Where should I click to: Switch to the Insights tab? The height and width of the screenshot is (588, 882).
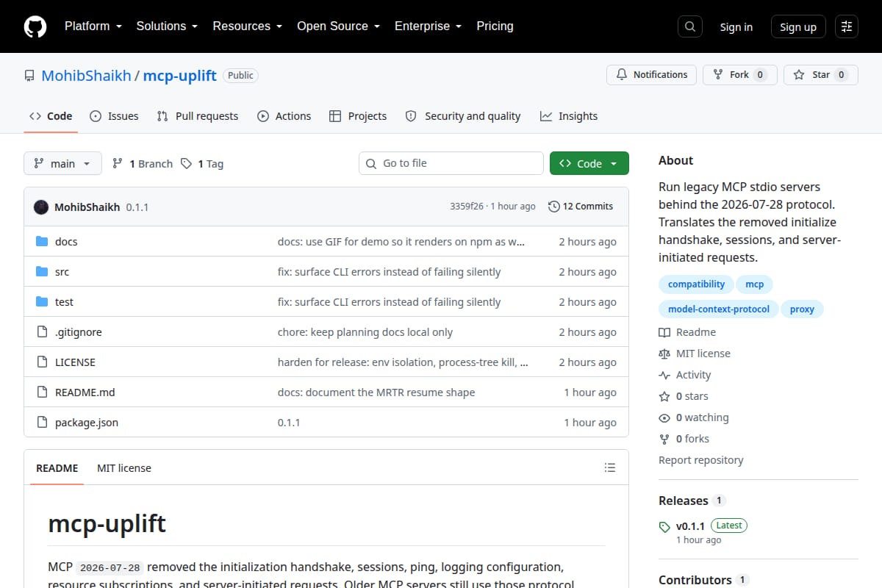coord(569,116)
